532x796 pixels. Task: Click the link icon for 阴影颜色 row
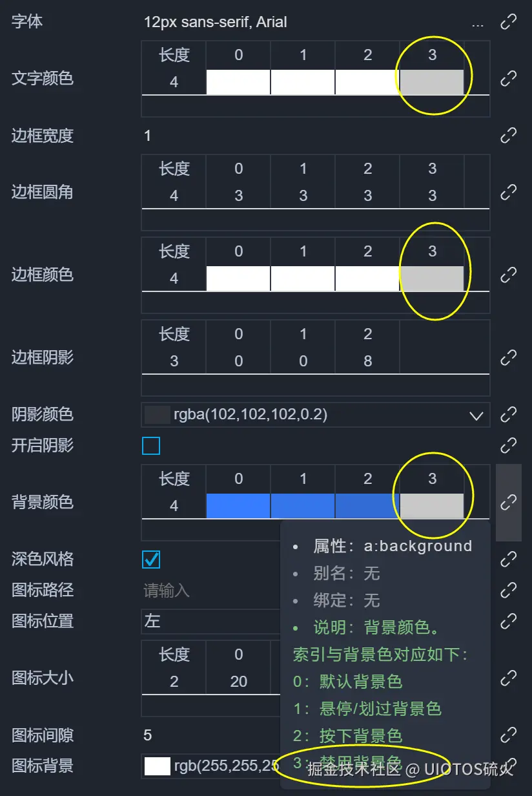pyautogui.click(x=509, y=414)
